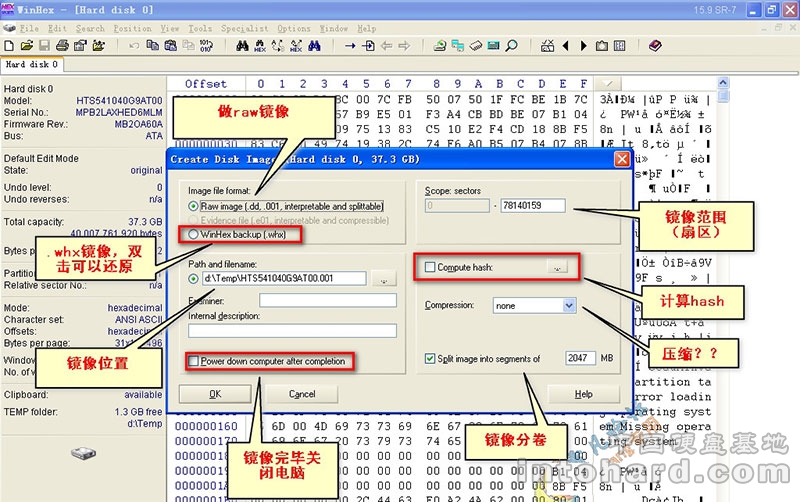Click the Go to offset arrow icon

tap(350, 46)
